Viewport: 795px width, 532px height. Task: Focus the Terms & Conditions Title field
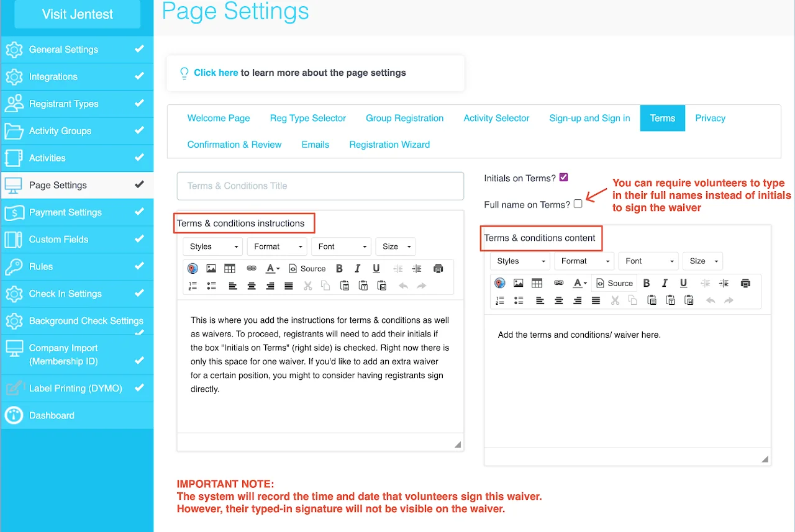pyautogui.click(x=320, y=186)
